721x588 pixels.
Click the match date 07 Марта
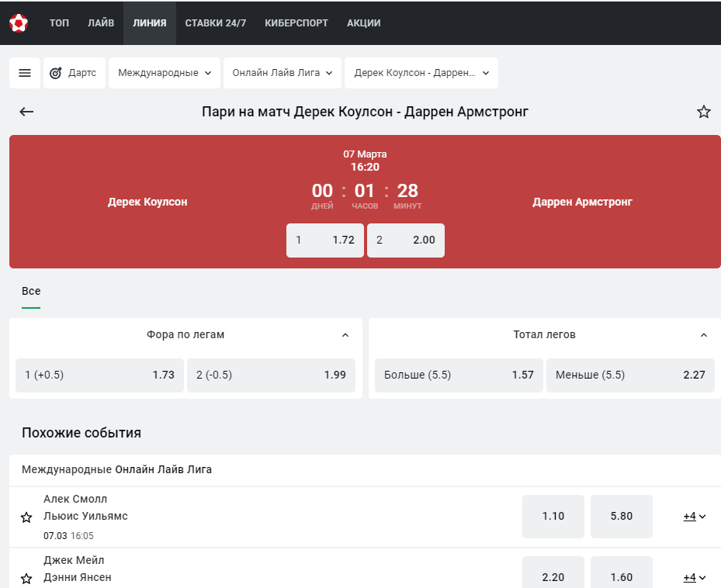(x=365, y=154)
